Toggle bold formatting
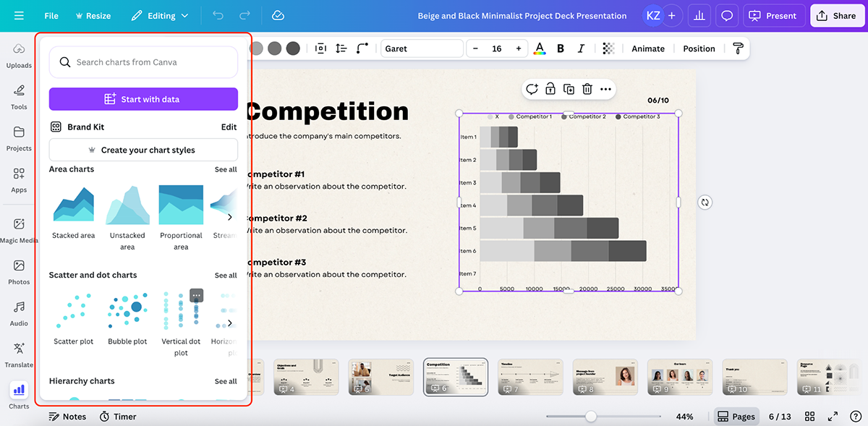868x426 pixels. 560,48
